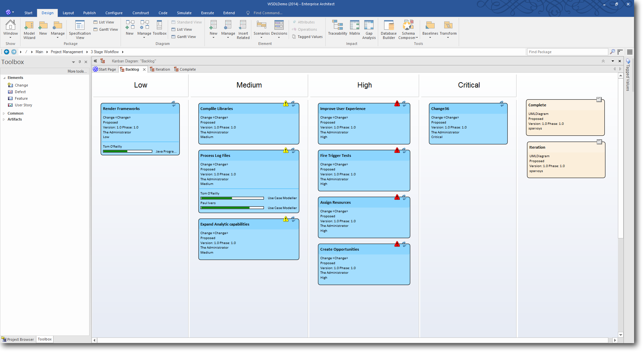This screenshot has height=353, width=644.
Task: Select the Specification View tool
Action: click(79, 30)
